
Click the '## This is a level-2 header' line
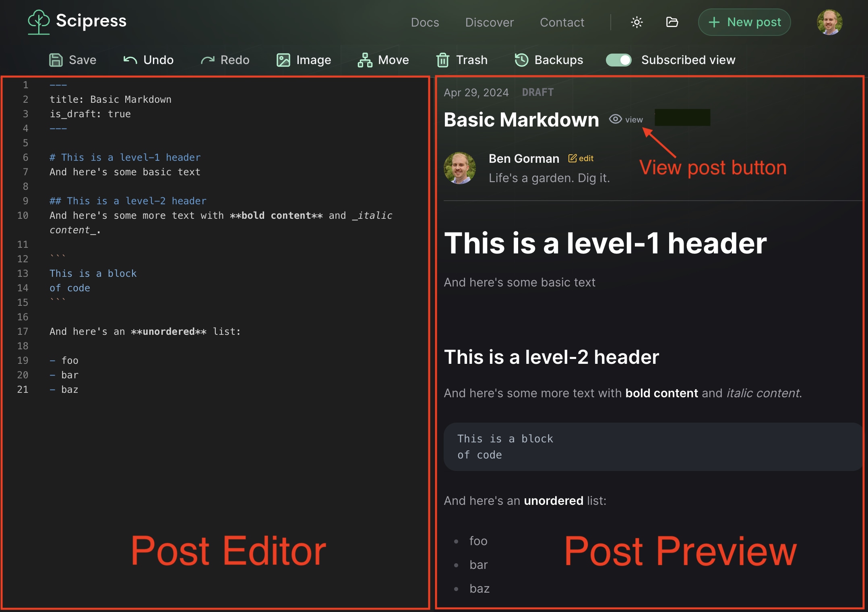(x=128, y=201)
